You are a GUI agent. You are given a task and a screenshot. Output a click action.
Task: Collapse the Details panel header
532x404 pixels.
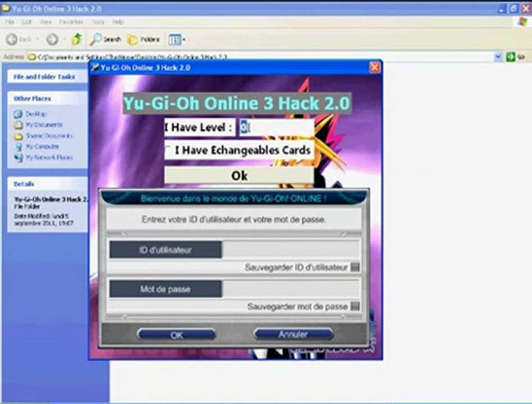click(x=48, y=184)
